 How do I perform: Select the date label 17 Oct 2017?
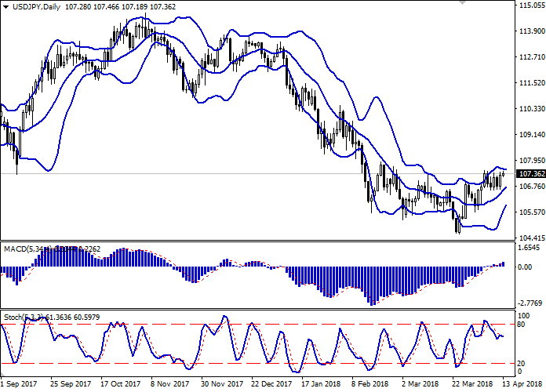(x=121, y=384)
